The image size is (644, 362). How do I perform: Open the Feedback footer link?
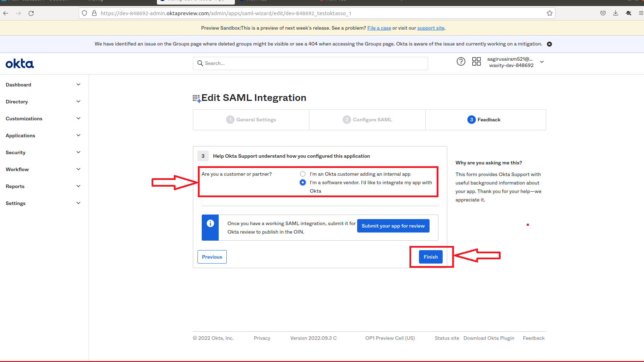click(534, 338)
